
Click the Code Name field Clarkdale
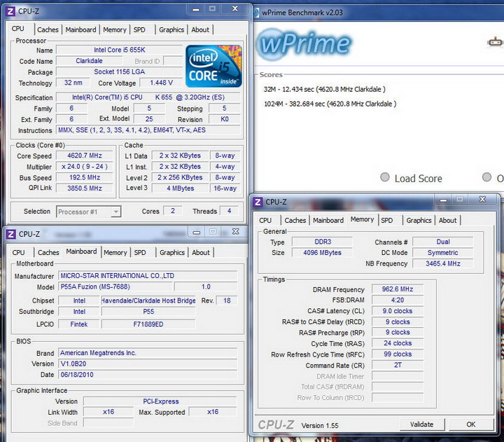click(x=89, y=61)
